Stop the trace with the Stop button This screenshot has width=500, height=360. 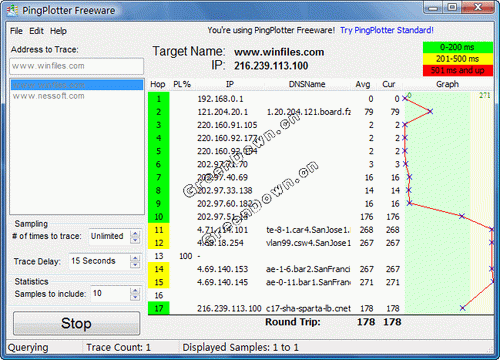(76, 323)
